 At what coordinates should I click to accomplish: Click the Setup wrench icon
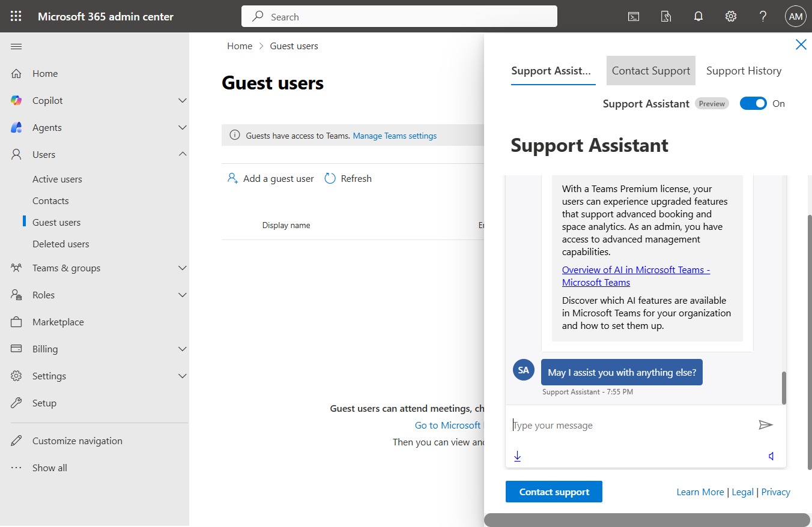tap(16, 403)
